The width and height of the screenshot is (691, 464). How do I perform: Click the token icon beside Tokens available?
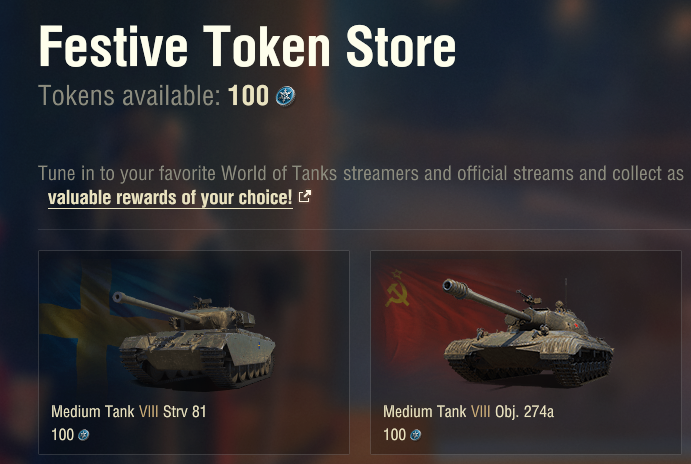(x=286, y=96)
